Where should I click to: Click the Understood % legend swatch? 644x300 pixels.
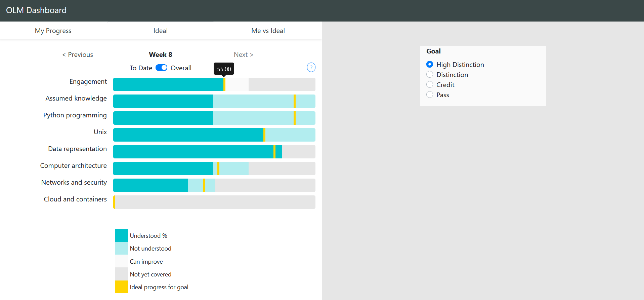click(122, 235)
